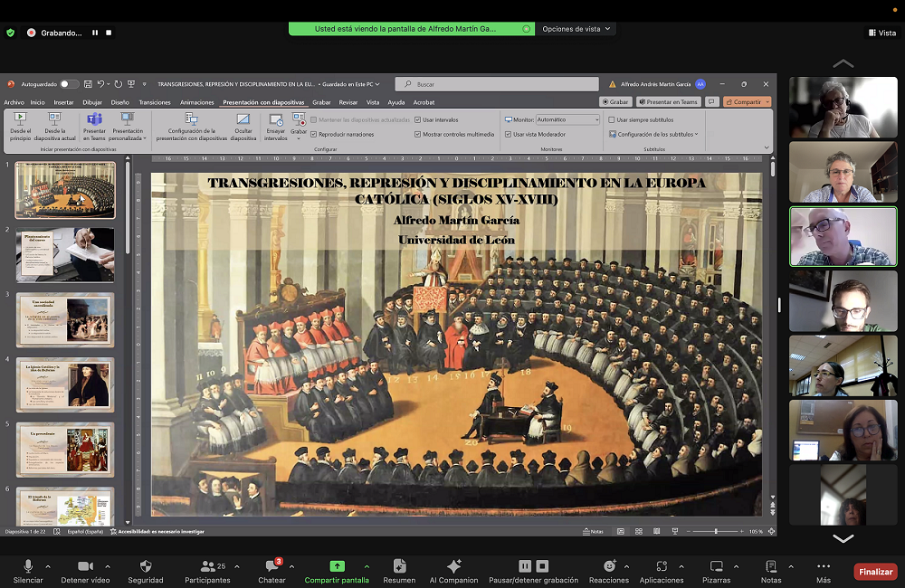This screenshot has width=905, height=588.
Task: Pause recording next to Grabando indicator
Action: click(x=95, y=33)
